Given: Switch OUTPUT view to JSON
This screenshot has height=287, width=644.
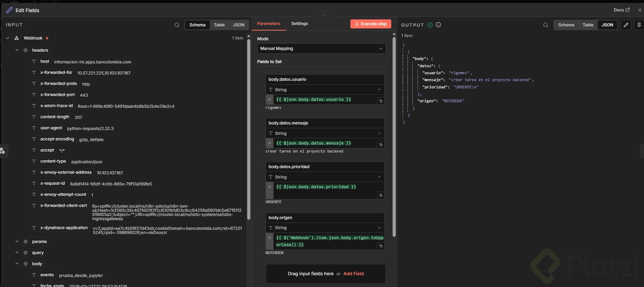Looking at the screenshot, I should (607, 25).
